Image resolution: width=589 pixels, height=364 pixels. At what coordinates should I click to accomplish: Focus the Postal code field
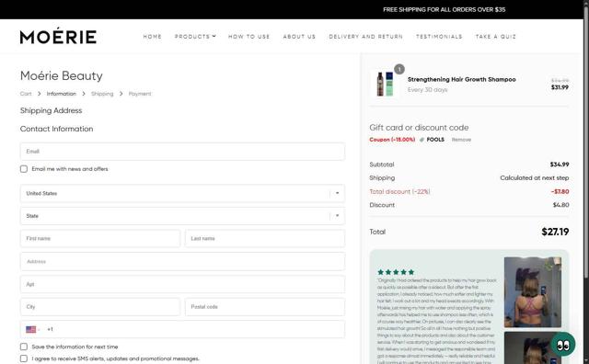[x=265, y=307]
